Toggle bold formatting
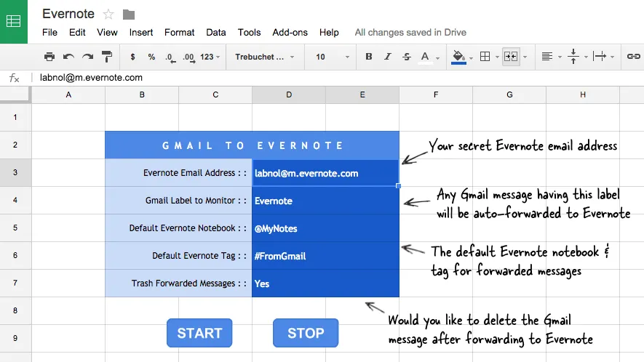644x362 pixels. 369,57
